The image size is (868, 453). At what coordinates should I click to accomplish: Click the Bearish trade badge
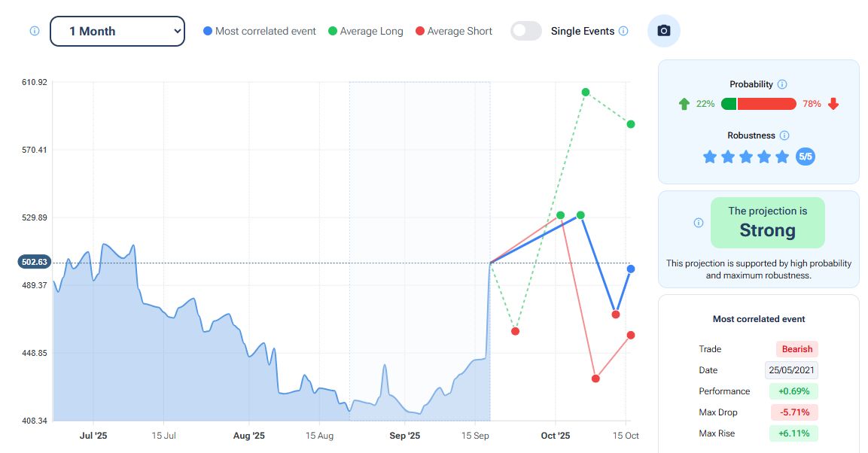pos(797,349)
